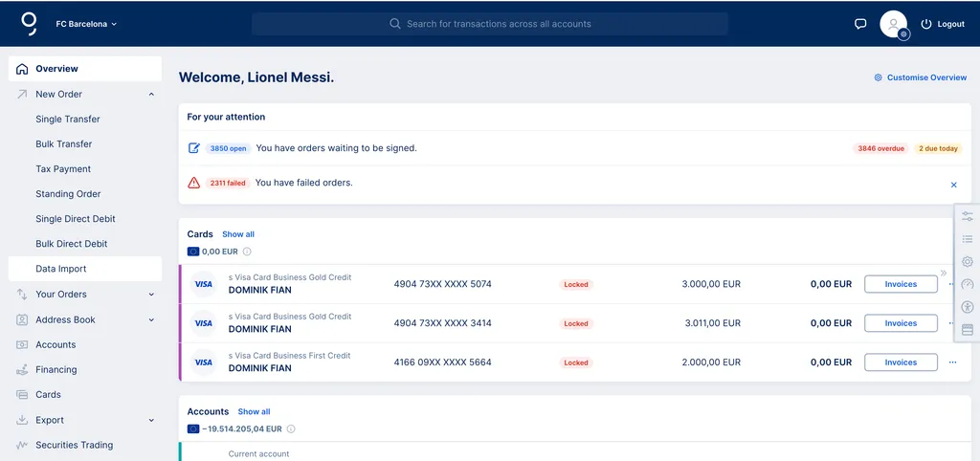Click Invoices for card ending 3414
This screenshot has width=980, height=461.
[x=901, y=323]
